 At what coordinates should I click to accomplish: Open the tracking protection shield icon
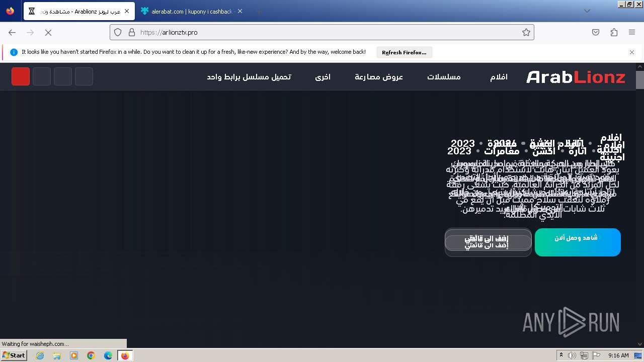(118, 32)
